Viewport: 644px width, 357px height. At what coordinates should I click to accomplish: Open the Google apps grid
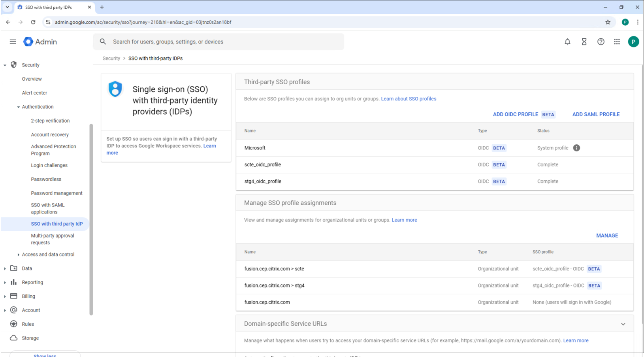[617, 42]
